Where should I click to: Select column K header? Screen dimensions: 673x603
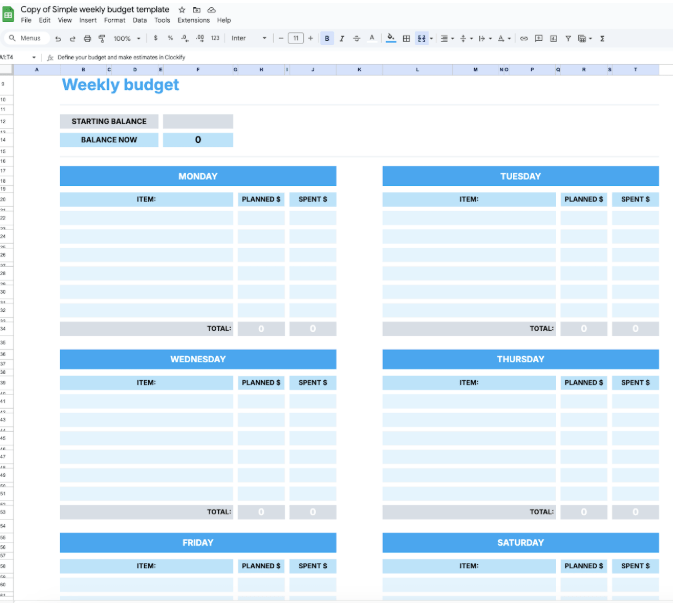[x=360, y=70]
